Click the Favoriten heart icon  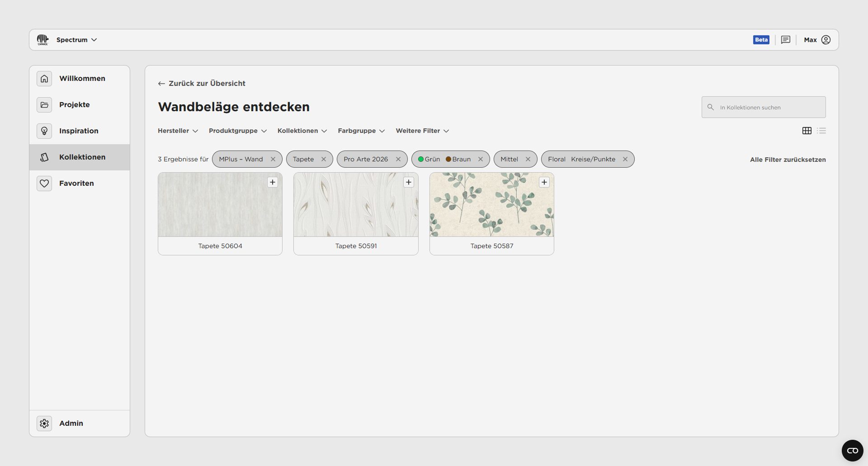tap(44, 184)
